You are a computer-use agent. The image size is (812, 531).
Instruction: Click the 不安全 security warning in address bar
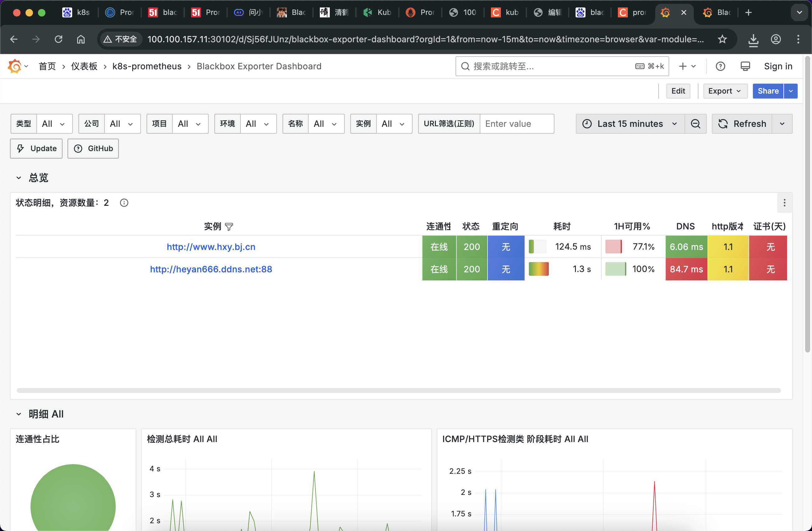[120, 39]
